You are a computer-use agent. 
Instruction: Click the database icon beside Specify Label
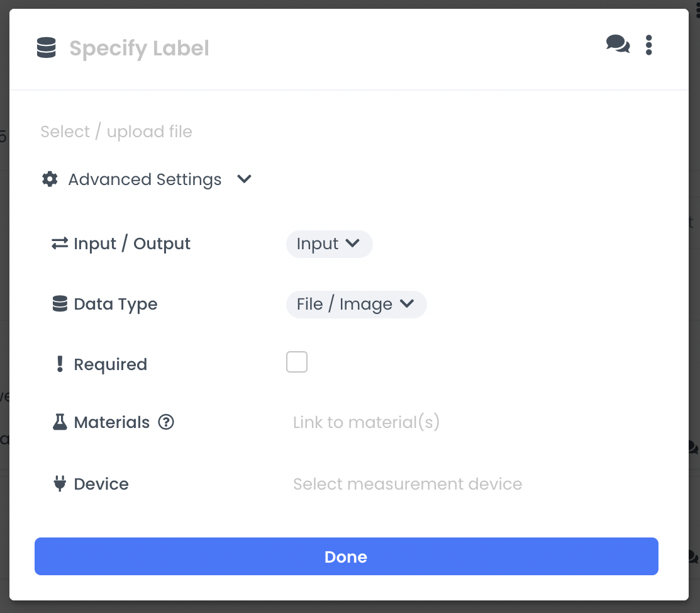pos(46,47)
